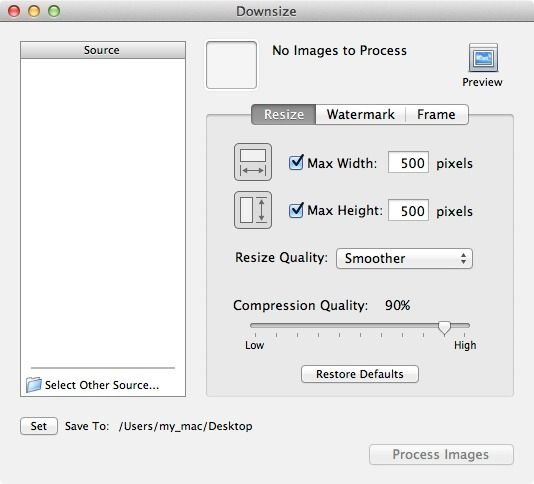The image size is (534, 484).
Task: Click the folder icon beside Select Other Source
Action: (34, 385)
